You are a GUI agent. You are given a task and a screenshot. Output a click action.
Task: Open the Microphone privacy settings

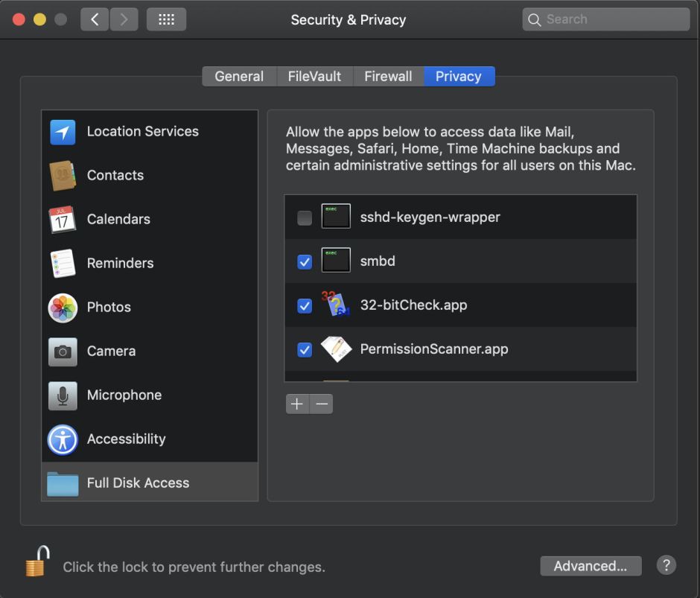click(124, 395)
